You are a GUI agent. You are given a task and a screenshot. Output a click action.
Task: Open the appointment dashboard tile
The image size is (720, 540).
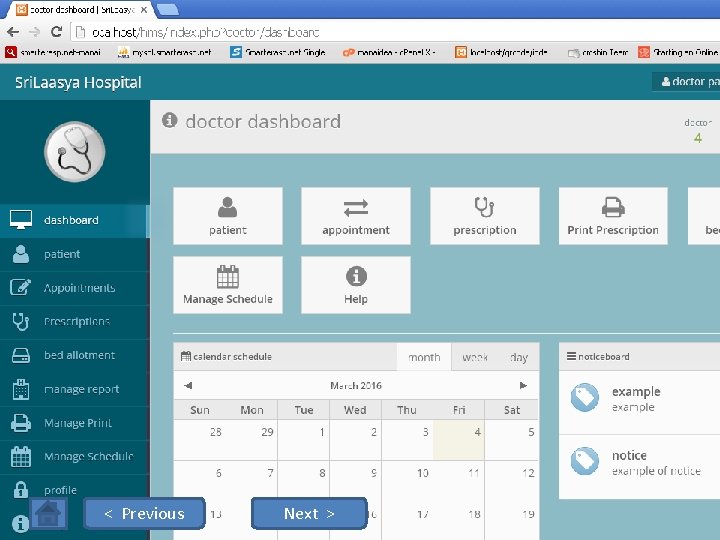356,216
